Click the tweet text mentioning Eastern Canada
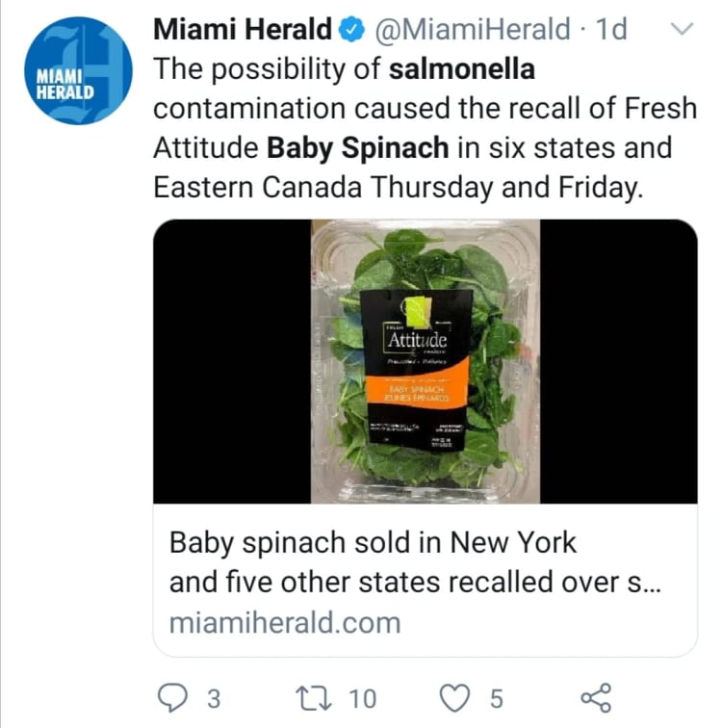The image size is (722, 728). tap(257, 188)
